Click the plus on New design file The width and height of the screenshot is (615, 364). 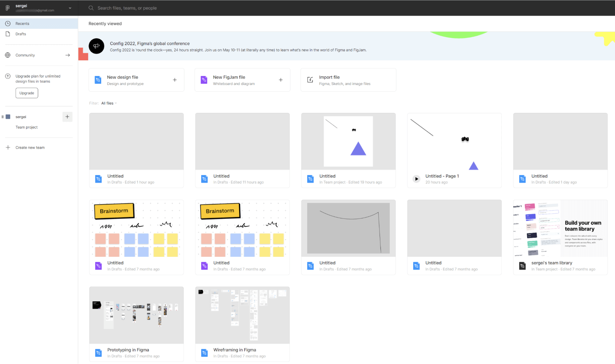click(x=175, y=80)
